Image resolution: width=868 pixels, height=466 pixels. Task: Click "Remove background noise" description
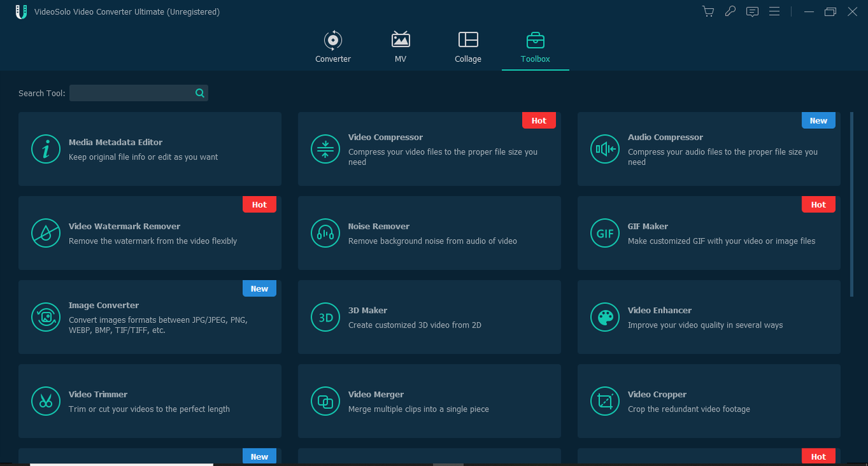click(x=433, y=241)
